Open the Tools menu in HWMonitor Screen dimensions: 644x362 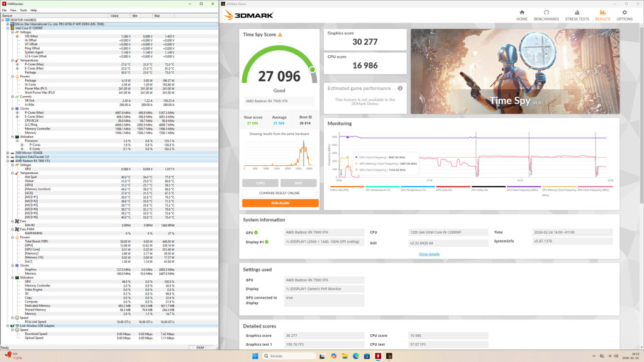pyautogui.click(x=23, y=10)
